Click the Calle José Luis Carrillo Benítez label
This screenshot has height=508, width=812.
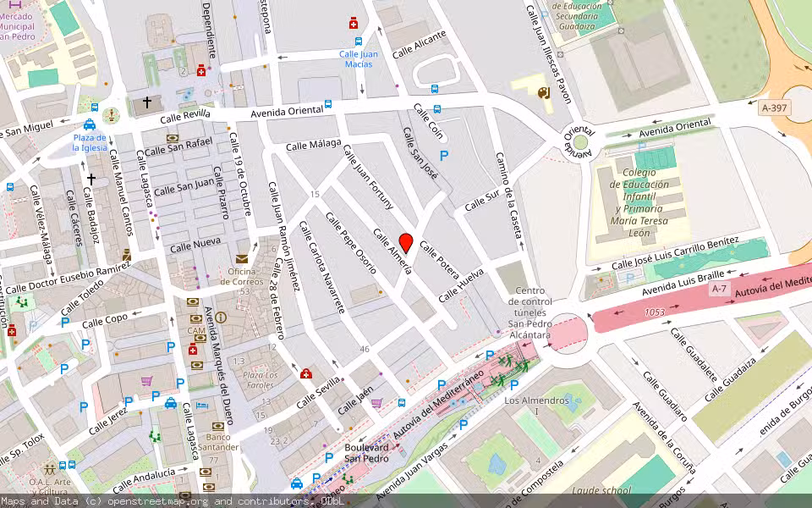coord(675,253)
